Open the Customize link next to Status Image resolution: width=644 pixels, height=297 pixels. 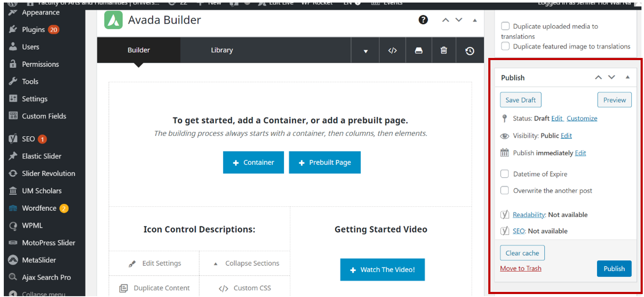coord(582,118)
